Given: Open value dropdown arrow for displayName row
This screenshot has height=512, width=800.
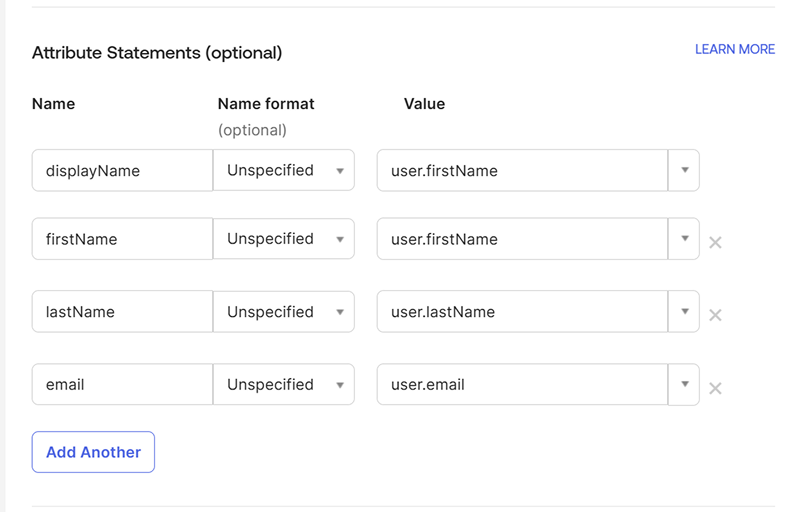Looking at the screenshot, I should point(684,170).
